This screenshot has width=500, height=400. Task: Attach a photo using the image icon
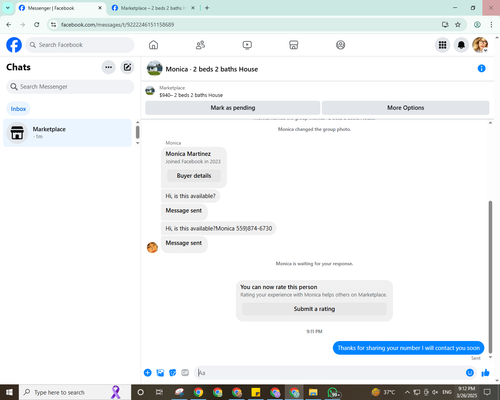160,373
